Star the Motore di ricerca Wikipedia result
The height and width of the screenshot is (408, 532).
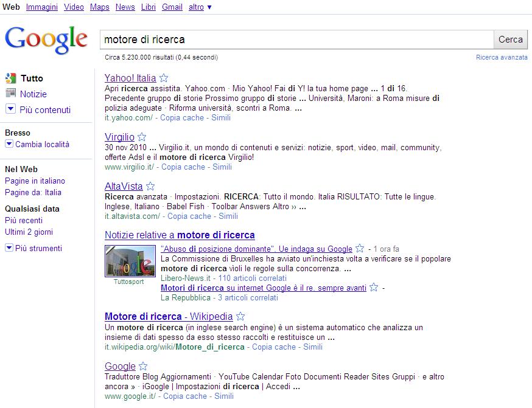click(240, 316)
